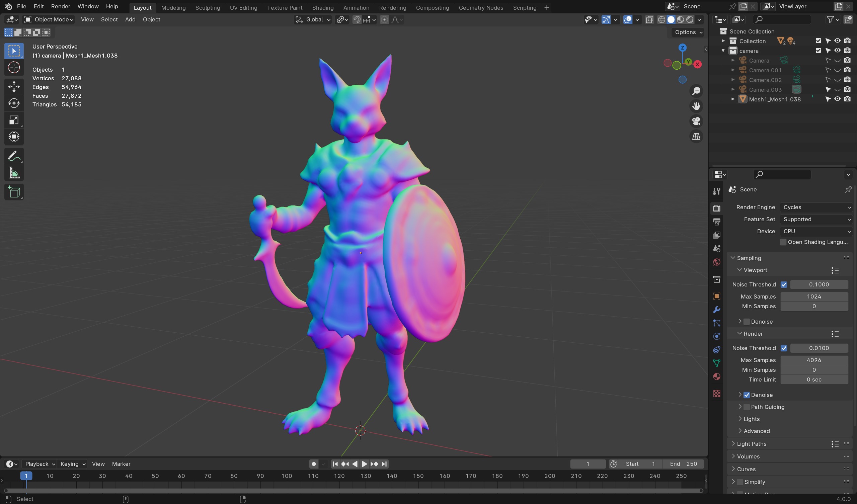Enable Open Shading Language checkbox
This screenshot has width=857, height=504.
(783, 242)
